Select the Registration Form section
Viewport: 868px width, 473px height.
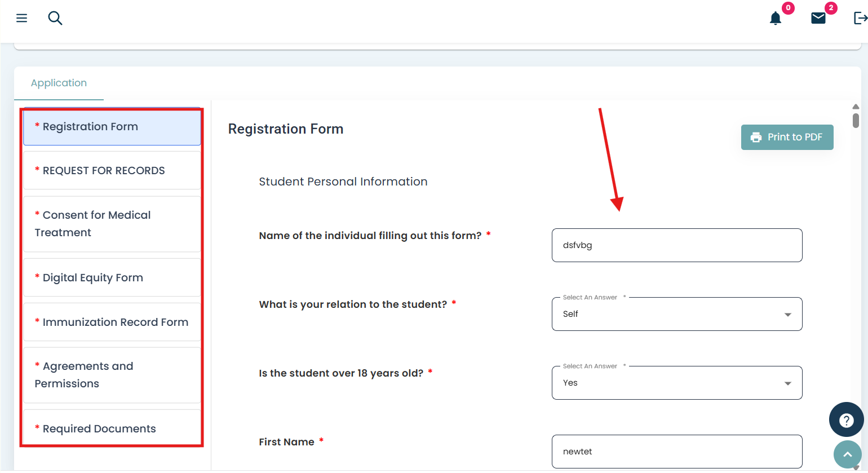click(x=112, y=127)
